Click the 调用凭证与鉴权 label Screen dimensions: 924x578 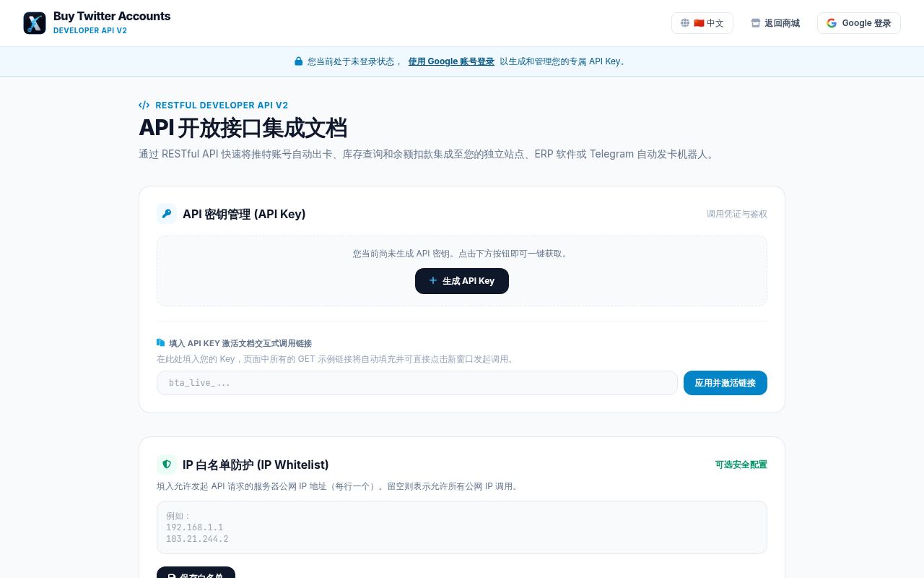pos(737,214)
